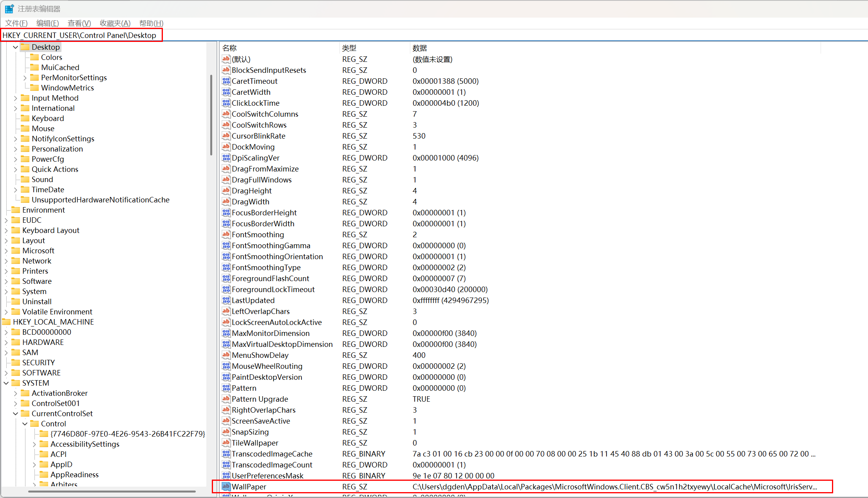868x498 pixels.
Task: Click the WallPaper string value icon
Action: [x=226, y=487]
